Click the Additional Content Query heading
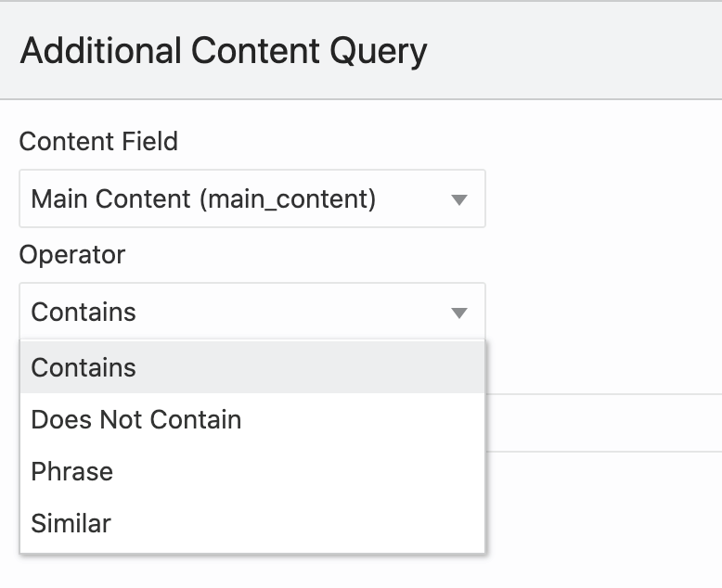This screenshot has width=722, height=588. (224, 51)
